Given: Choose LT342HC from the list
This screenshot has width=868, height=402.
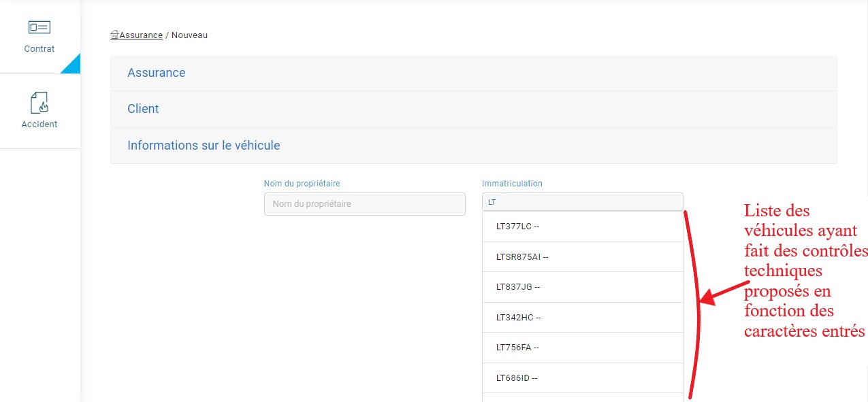Looking at the screenshot, I should coord(583,318).
